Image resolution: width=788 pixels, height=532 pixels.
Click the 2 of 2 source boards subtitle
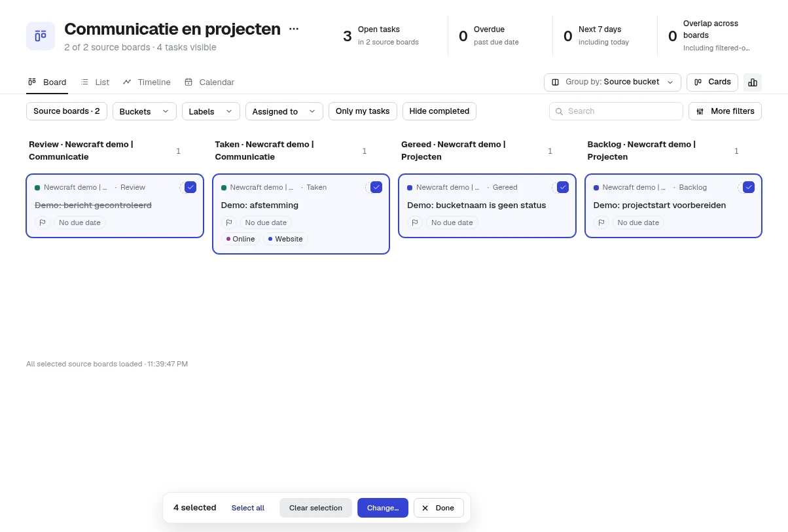(x=140, y=47)
